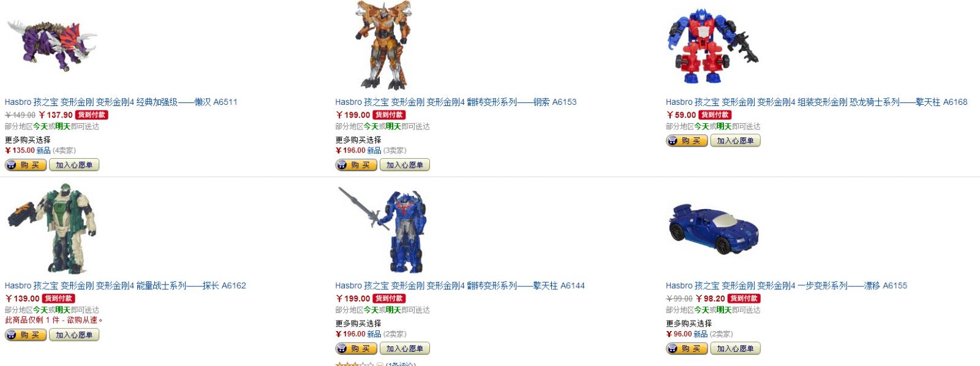Add the A6511 item to the wishlist
The height and width of the screenshot is (366, 980).
(74, 165)
